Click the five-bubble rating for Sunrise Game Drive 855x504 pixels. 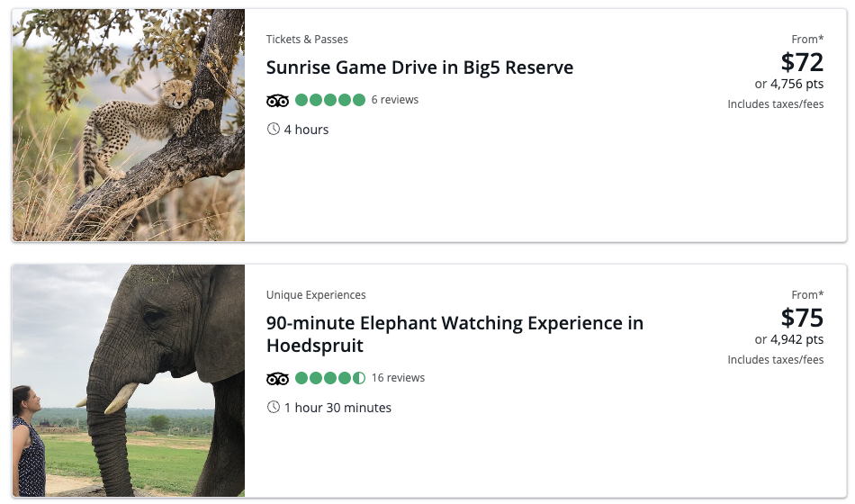[x=329, y=100]
